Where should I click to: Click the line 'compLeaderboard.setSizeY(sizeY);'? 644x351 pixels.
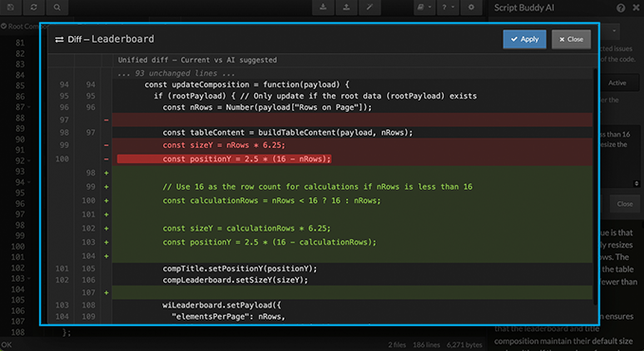[x=235, y=280]
